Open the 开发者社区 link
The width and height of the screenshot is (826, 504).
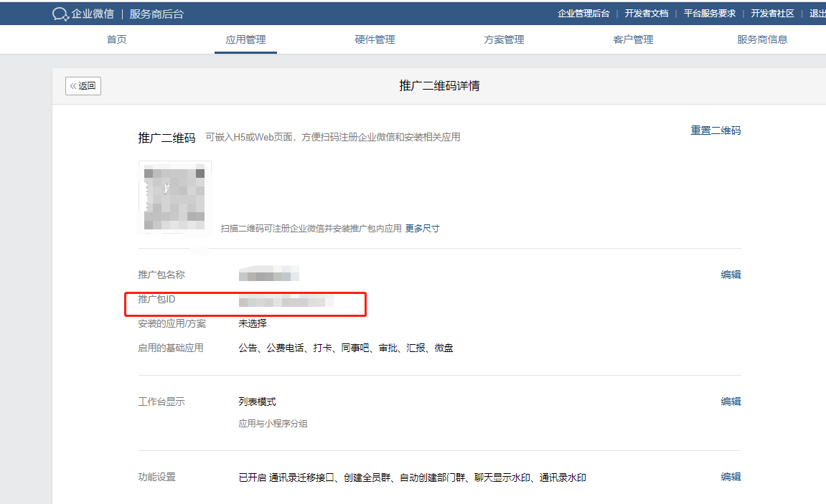click(772, 14)
